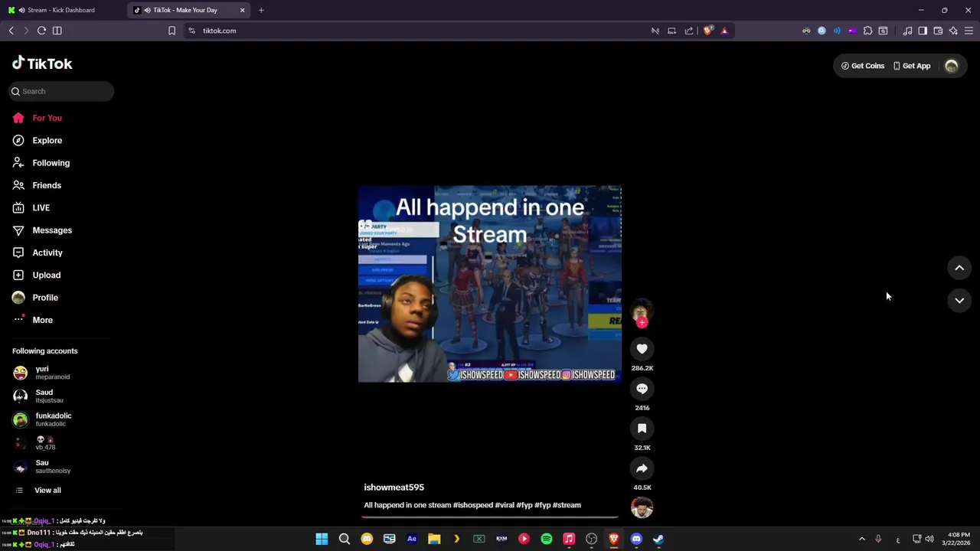Screen dimensions: 980x551
Task: Seek on the video progress bar
Action: tap(490, 517)
